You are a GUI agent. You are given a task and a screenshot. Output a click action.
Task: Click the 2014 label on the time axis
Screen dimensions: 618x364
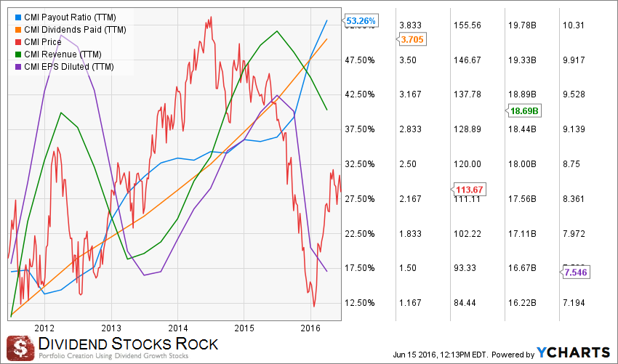point(177,327)
